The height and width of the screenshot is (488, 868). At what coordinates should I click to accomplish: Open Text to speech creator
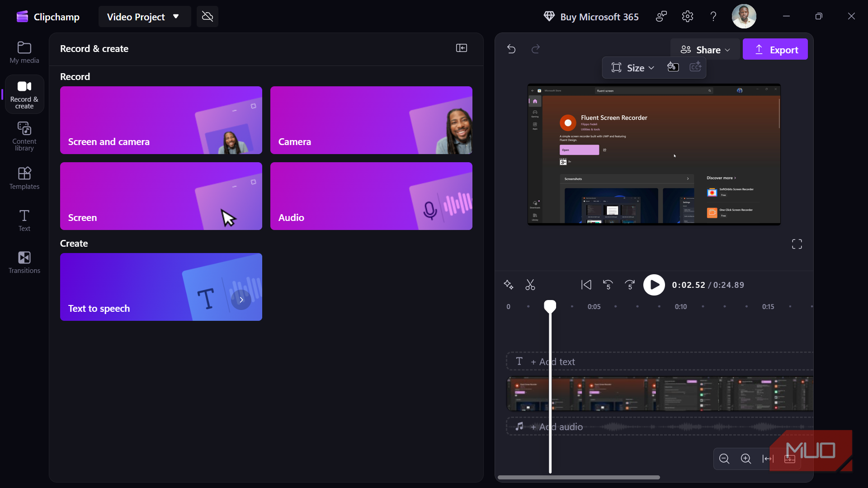(x=161, y=287)
